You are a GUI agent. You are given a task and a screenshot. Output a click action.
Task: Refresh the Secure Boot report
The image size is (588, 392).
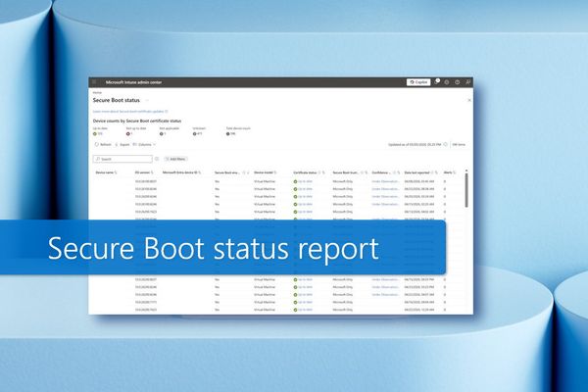pyautogui.click(x=103, y=144)
